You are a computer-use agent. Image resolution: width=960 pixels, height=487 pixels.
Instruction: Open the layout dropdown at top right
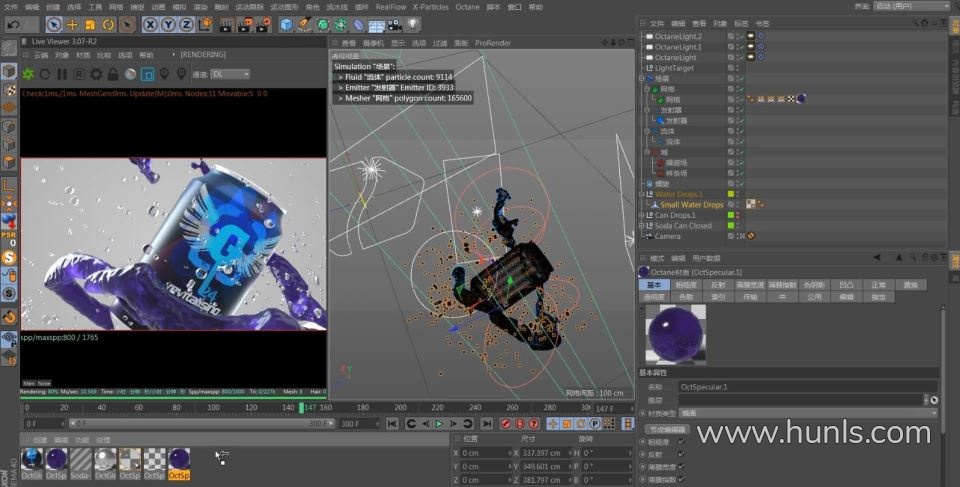point(912,6)
